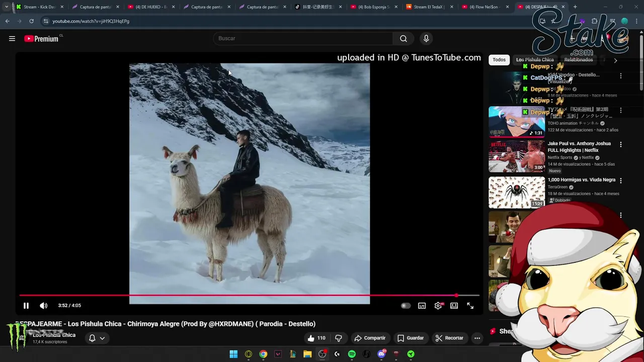The height and width of the screenshot is (362, 644).
Task: Switch to the TikTok 抖音 tab
Action: [317, 7]
